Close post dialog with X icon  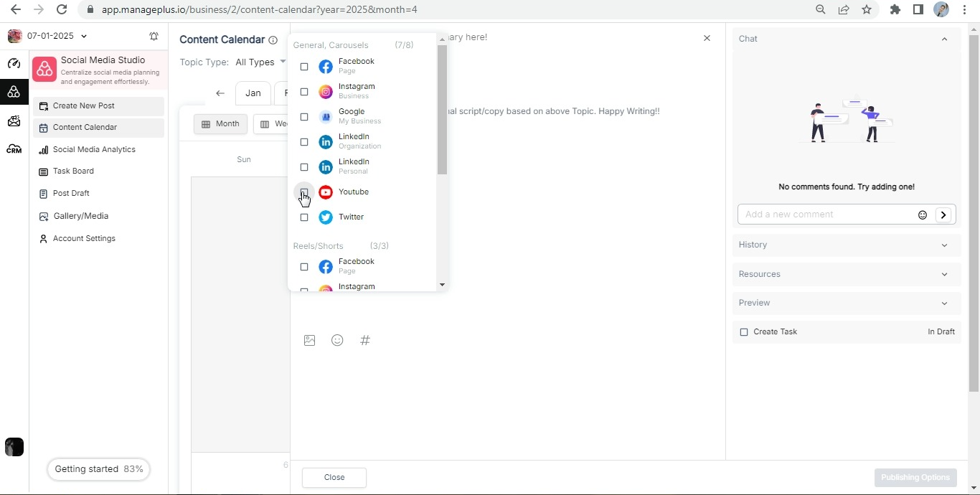point(707,38)
